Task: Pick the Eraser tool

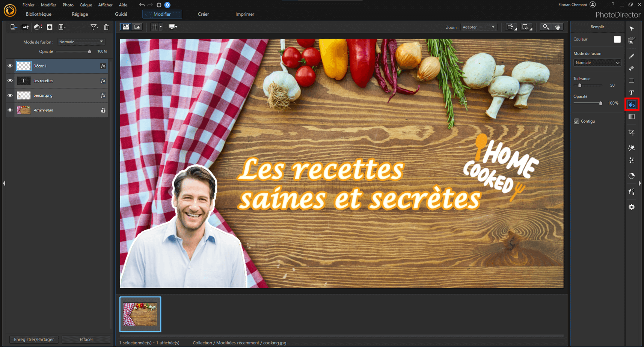Action: (x=632, y=68)
